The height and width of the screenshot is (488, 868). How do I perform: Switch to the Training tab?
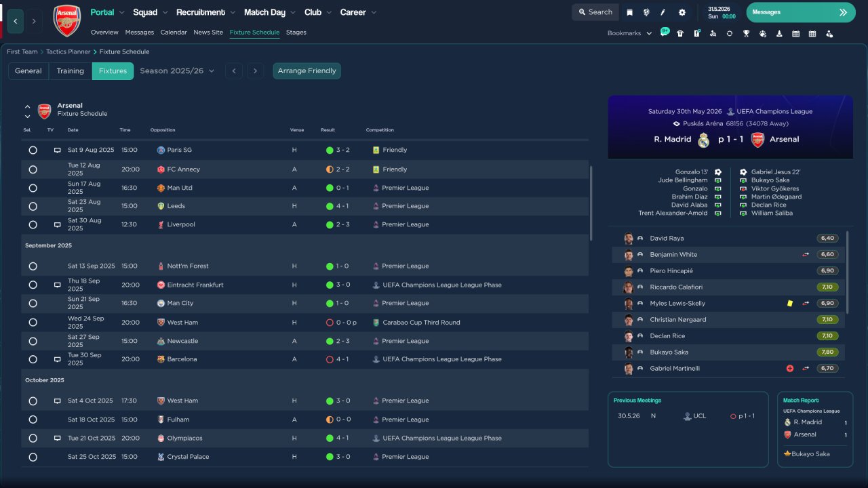(70, 71)
